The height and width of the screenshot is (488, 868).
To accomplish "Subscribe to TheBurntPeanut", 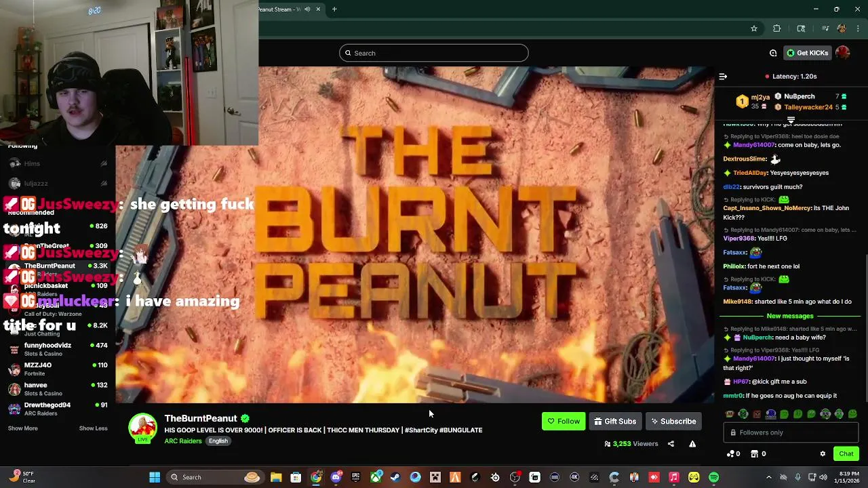I will [673, 422].
